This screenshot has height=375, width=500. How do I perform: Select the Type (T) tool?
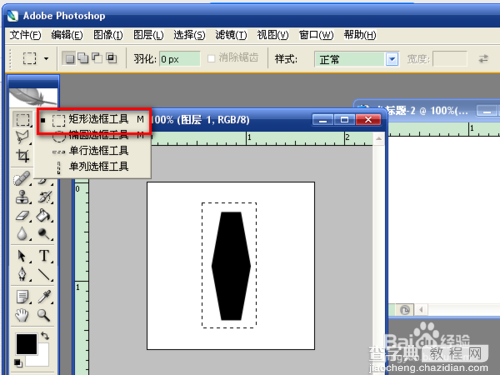(45, 256)
